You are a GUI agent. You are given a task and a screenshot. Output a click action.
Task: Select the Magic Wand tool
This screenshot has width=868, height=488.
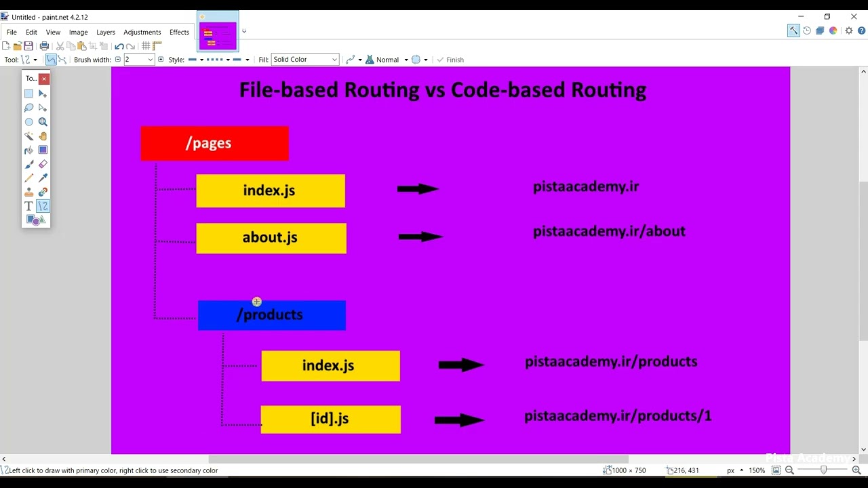pyautogui.click(x=28, y=136)
